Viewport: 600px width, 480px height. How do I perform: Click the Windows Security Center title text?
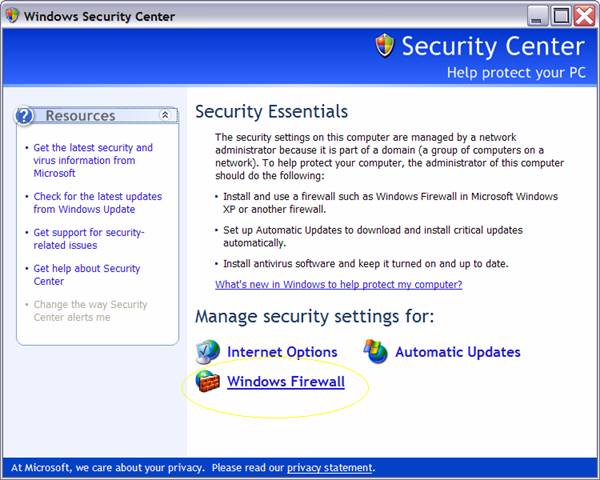99,16
